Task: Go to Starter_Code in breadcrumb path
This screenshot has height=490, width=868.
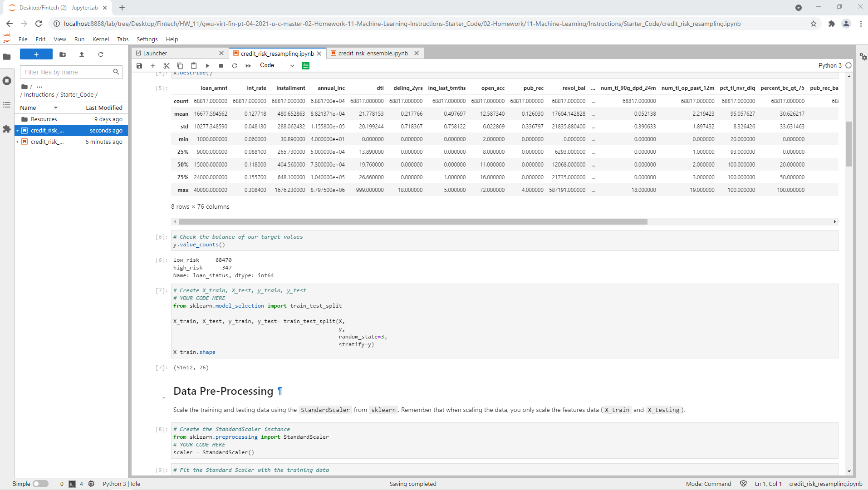Action: 77,95
